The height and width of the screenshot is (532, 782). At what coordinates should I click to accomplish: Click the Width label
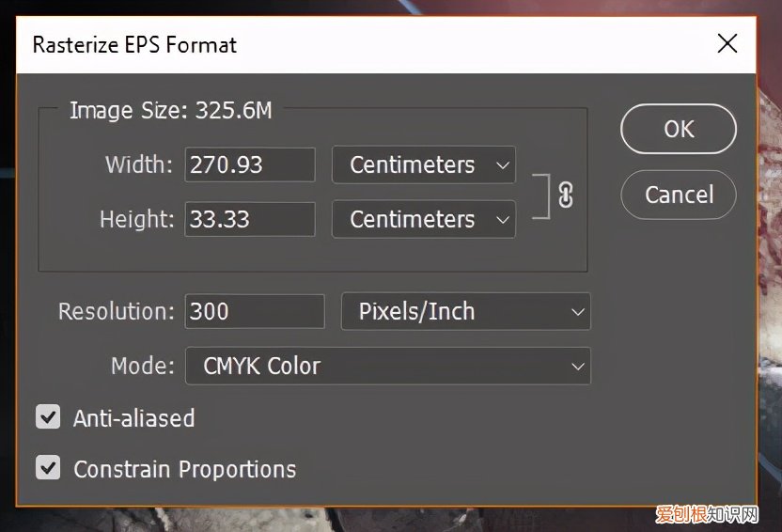(139, 164)
